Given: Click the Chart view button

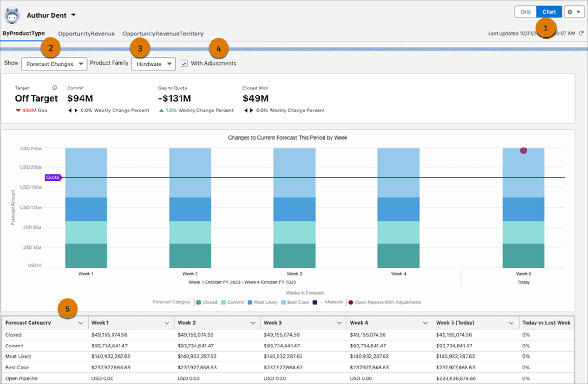Looking at the screenshot, I should (x=549, y=11).
